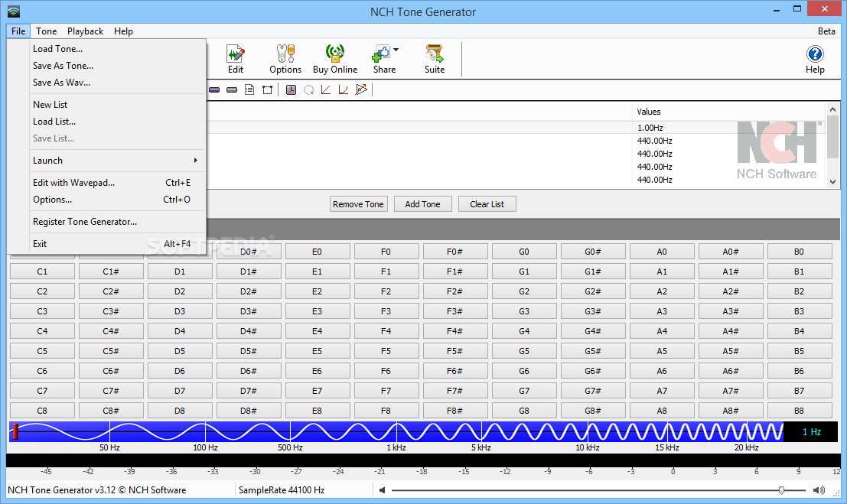Image resolution: width=847 pixels, height=504 pixels.
Task: Click the A7# note button
Action: pyautogui.click(x=731, y=391)
